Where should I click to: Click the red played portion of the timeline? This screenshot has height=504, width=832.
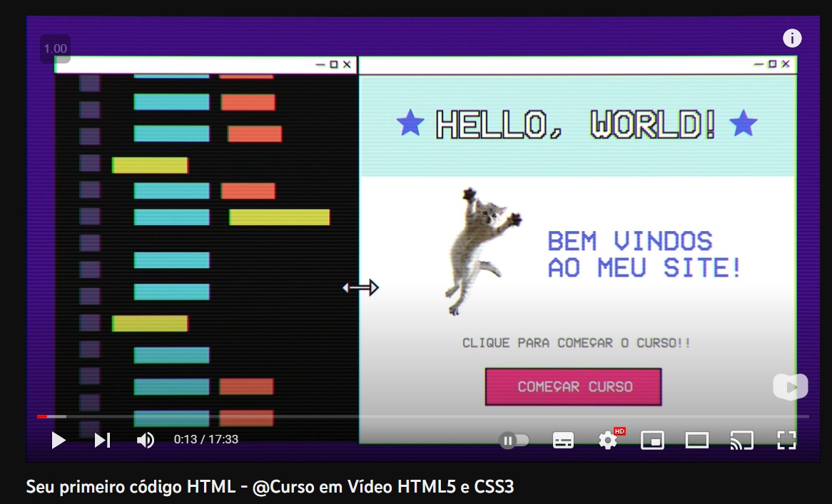42,416
